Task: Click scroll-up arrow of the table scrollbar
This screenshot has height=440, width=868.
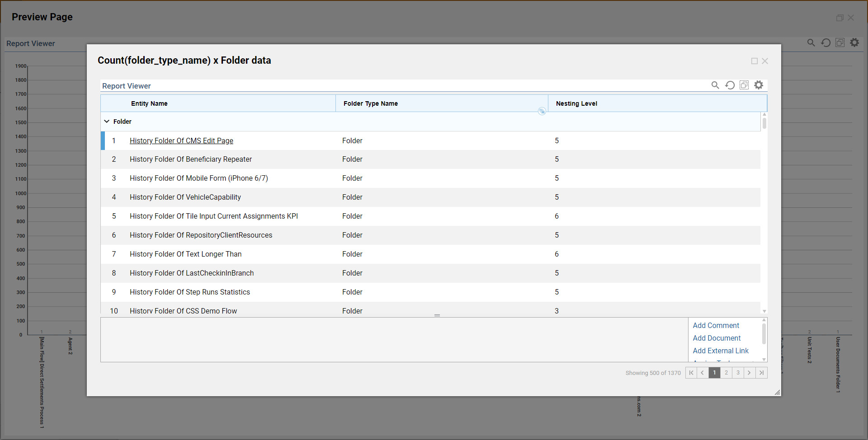Action: [x=764, y=114]
